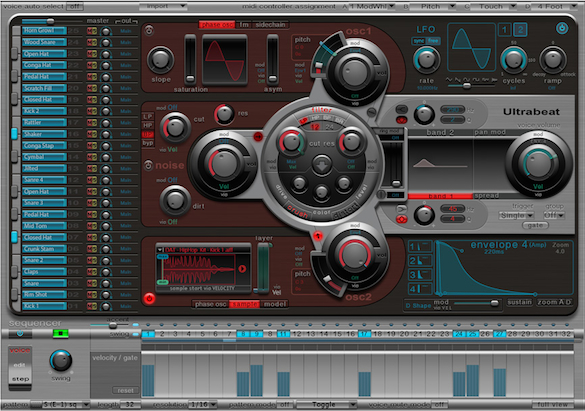Switch LFO to free mode

coord(433,41)
